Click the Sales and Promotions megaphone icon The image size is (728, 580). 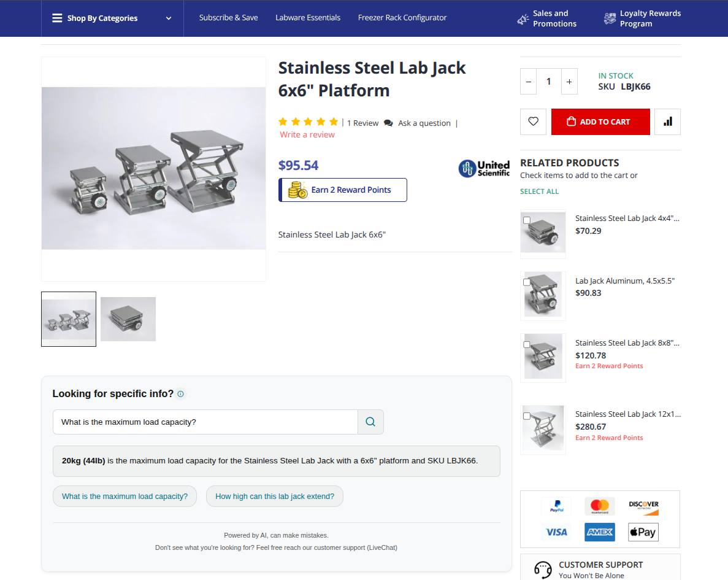(x=523, y=19)
